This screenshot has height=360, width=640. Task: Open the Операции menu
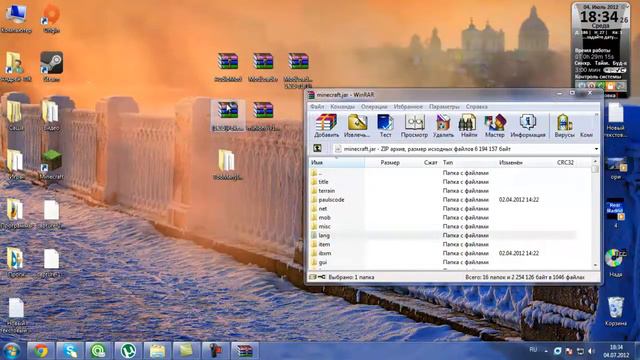(374, 107)
